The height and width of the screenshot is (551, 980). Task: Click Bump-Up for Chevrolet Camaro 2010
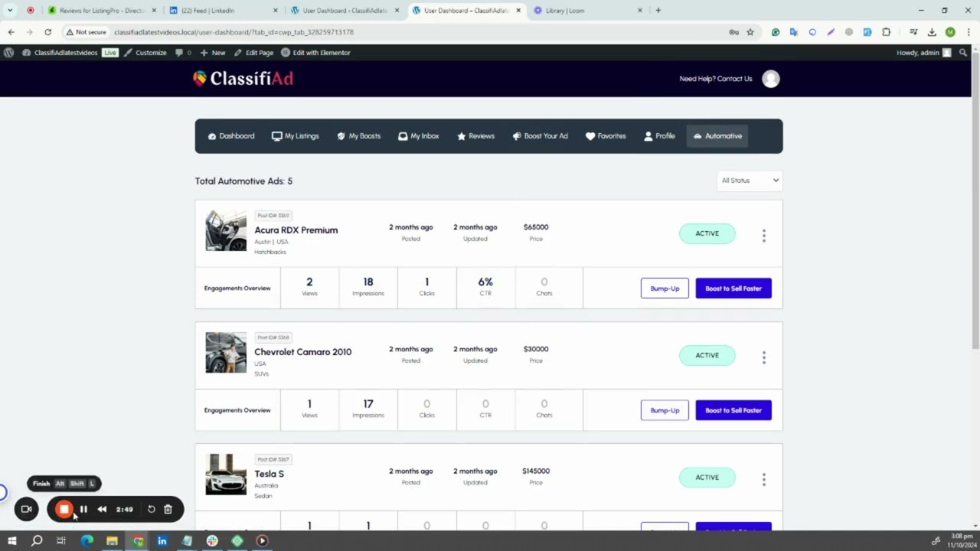[x=665, y=410]
